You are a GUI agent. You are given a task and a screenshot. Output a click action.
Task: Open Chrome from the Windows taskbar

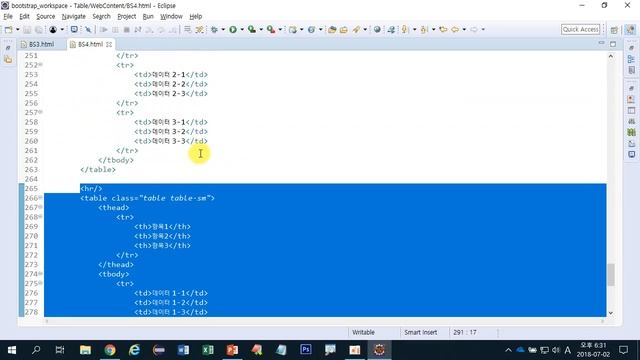coord(110,350)
